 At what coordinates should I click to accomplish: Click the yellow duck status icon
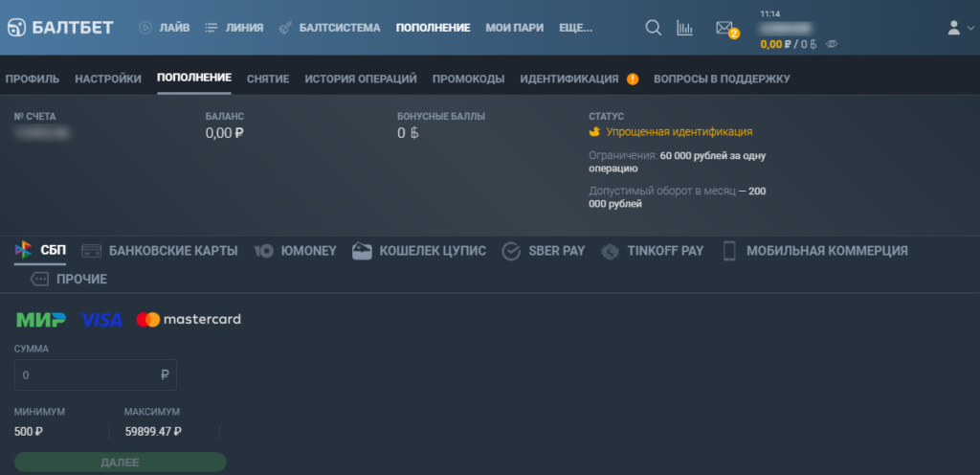595,132
